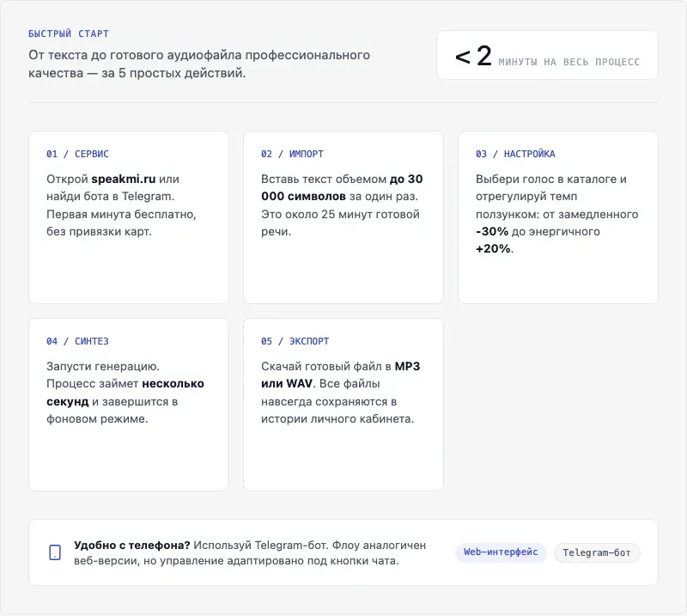This screenshot has width=687, height=616.
Task: Click "Это около 25 минут готовой" line
Action: coord(340,214)
